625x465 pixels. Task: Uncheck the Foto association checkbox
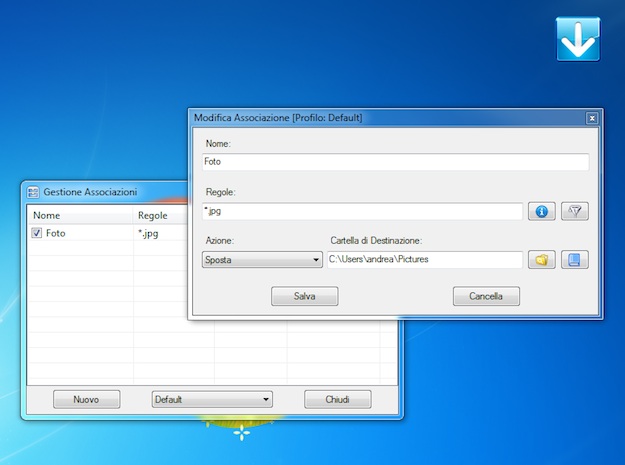[37, 234]
